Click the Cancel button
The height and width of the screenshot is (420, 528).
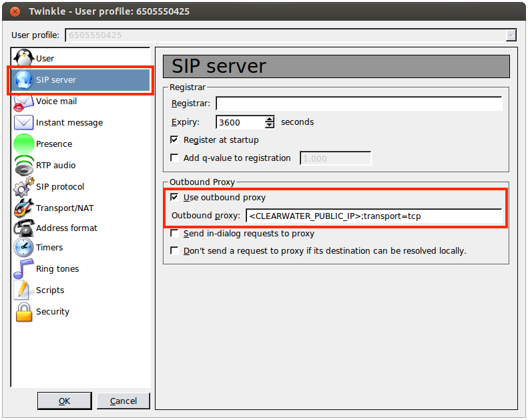[x=123, y=401]
